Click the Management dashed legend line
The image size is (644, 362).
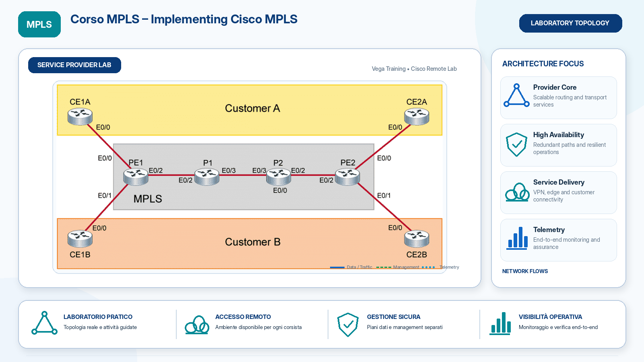click(x=384, y=267)
